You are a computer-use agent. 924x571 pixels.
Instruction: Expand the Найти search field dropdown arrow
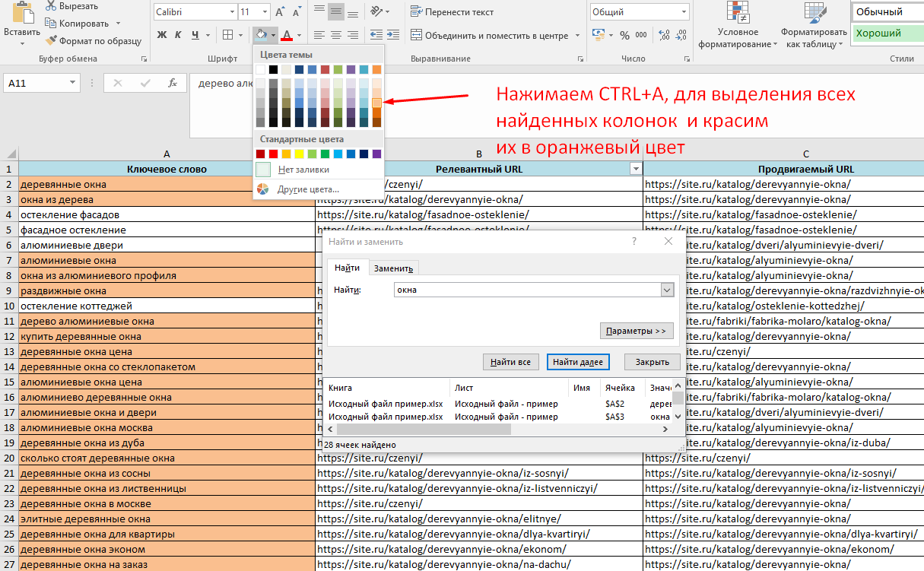(667, 290)
